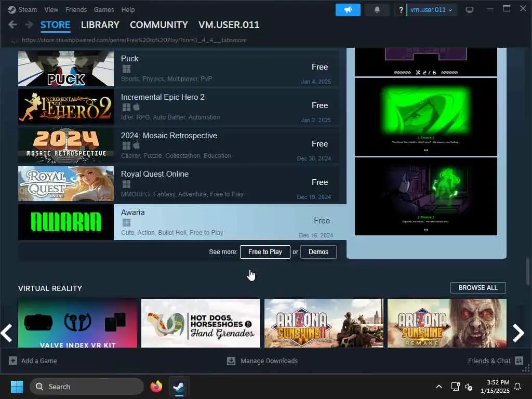Open Royal Quest Online entry
Viewport: 532px width, 399px height.
pyautogui.click(x=179, y=183)
